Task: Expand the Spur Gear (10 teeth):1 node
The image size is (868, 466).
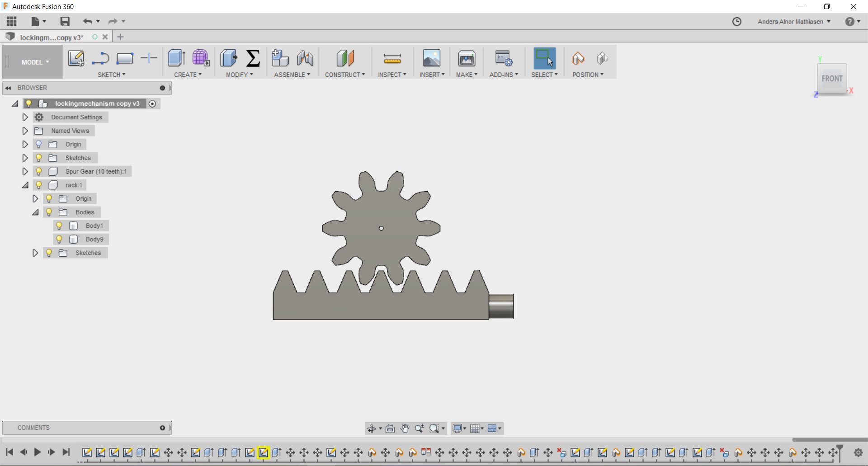Action: pos(25,171)
